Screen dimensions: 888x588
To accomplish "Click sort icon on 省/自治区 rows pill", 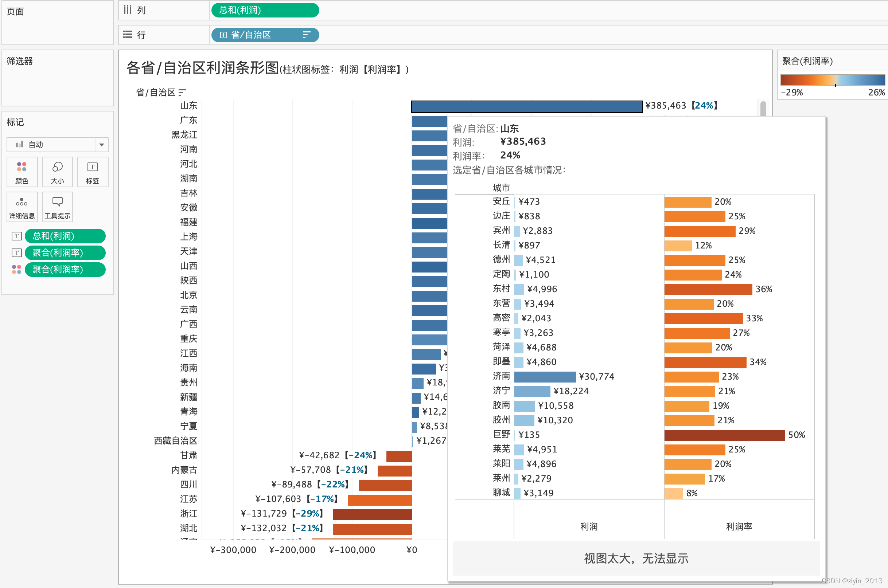I will [307, 35].
